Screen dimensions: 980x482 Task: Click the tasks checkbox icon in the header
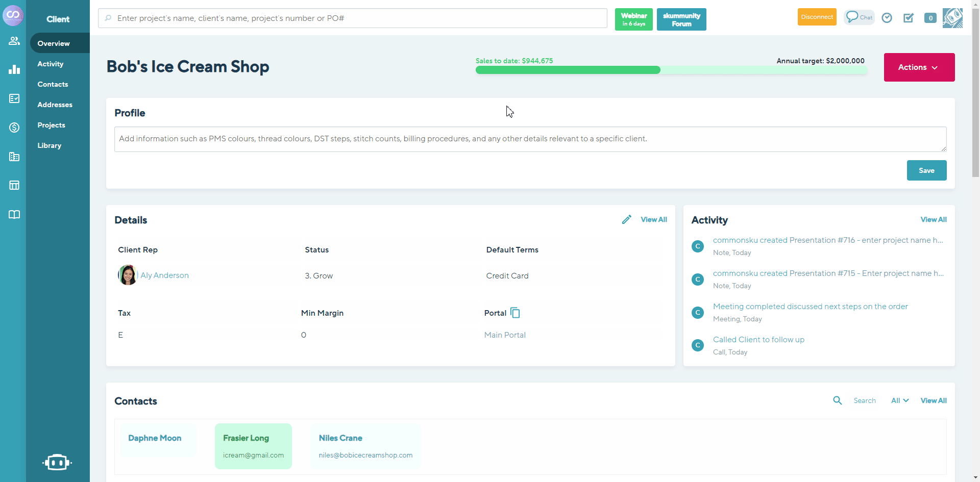[909, 18]
